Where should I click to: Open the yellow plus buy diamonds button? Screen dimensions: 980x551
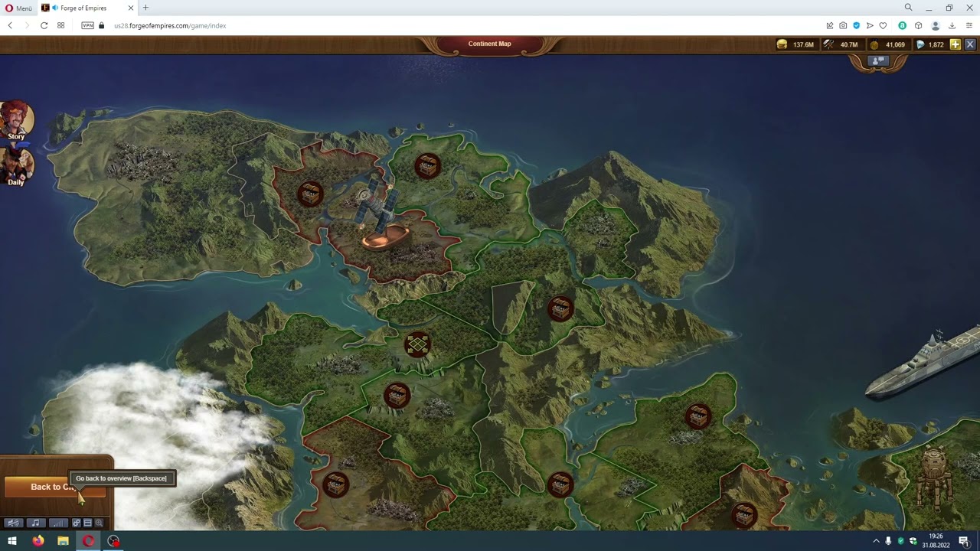(x=955, y=44)
